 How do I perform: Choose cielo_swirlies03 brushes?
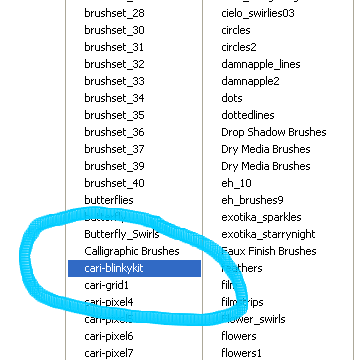click(258, 13)
